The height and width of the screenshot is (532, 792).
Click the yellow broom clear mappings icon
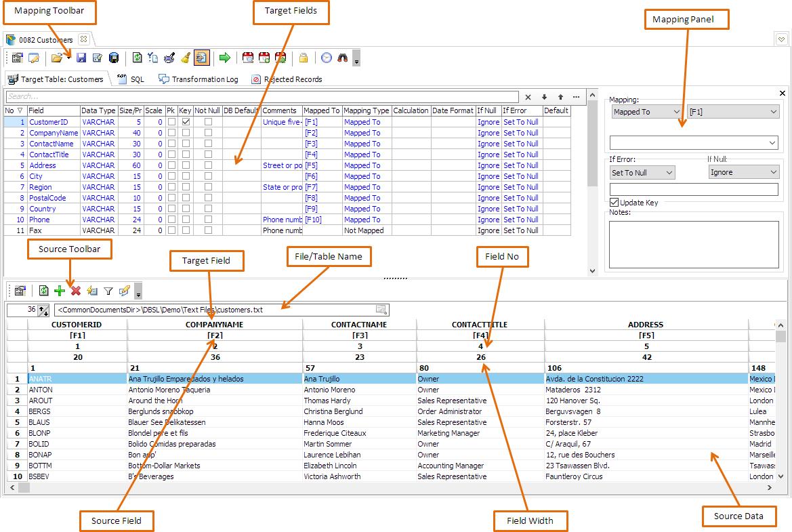click(186, 58)
